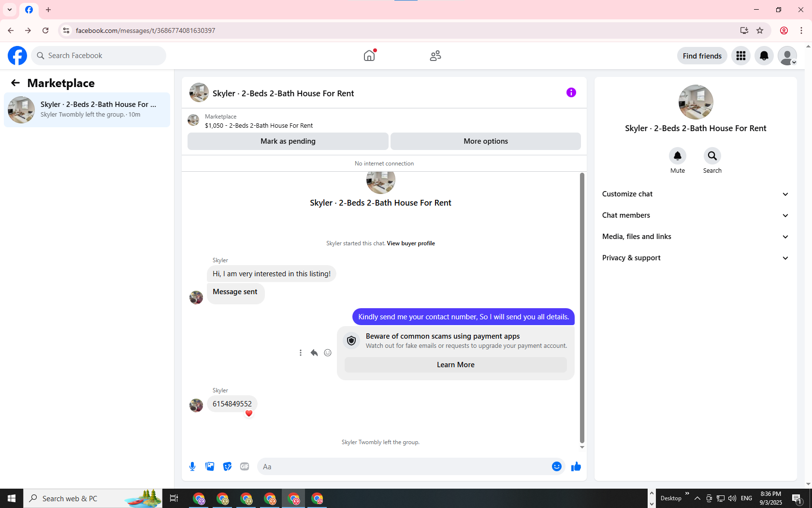
Task: Open the View buyer profile link
Action: tap(411, 243)
